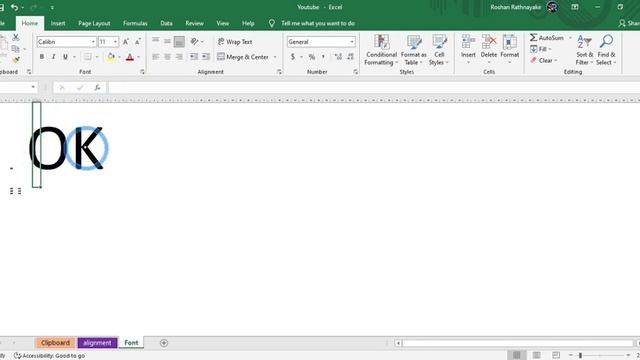Open Find & Select menu
Viewport: 640px width, 360px height.
(606, 50)
